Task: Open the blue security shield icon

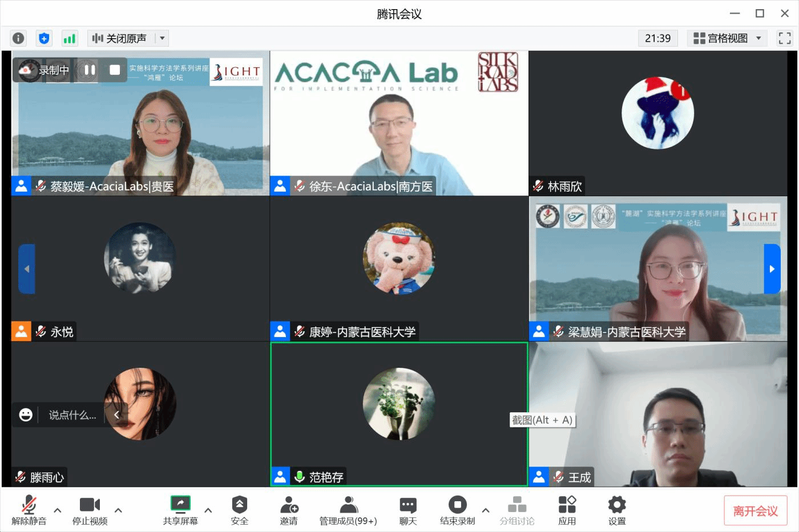Action: [x=44, y=38]
